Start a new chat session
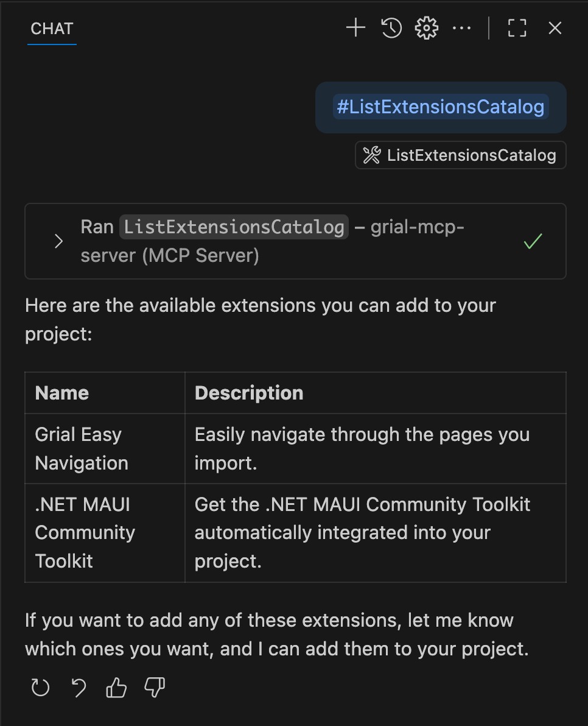 (x=355, y=27)
